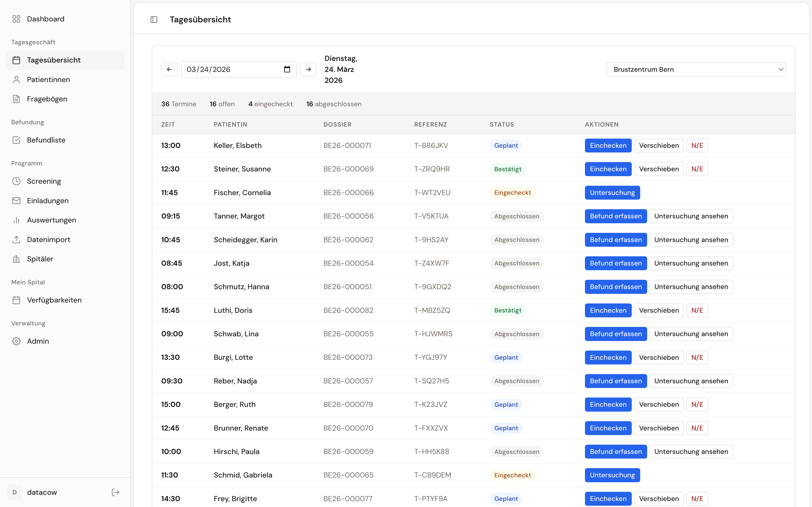This screenshot has width=812, height=507.
Task: Click the date input field 03/24/2026
Action: [x=232, y=69]
